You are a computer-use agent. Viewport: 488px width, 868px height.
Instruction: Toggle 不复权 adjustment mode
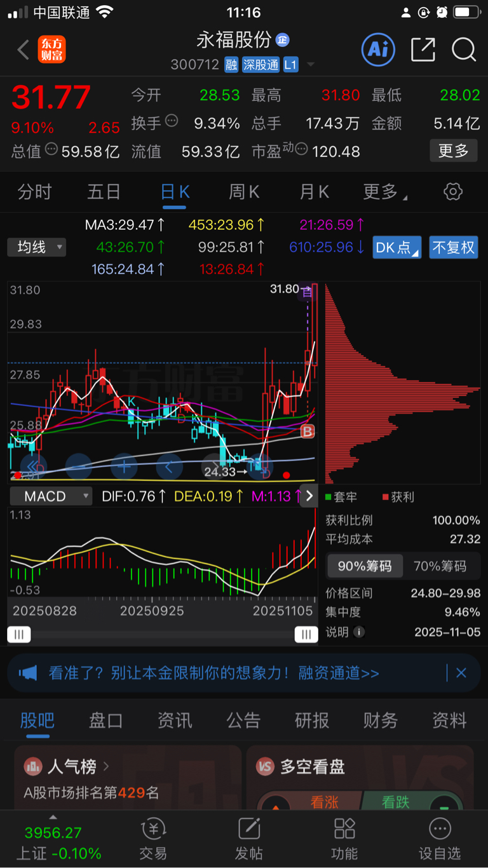454,247
